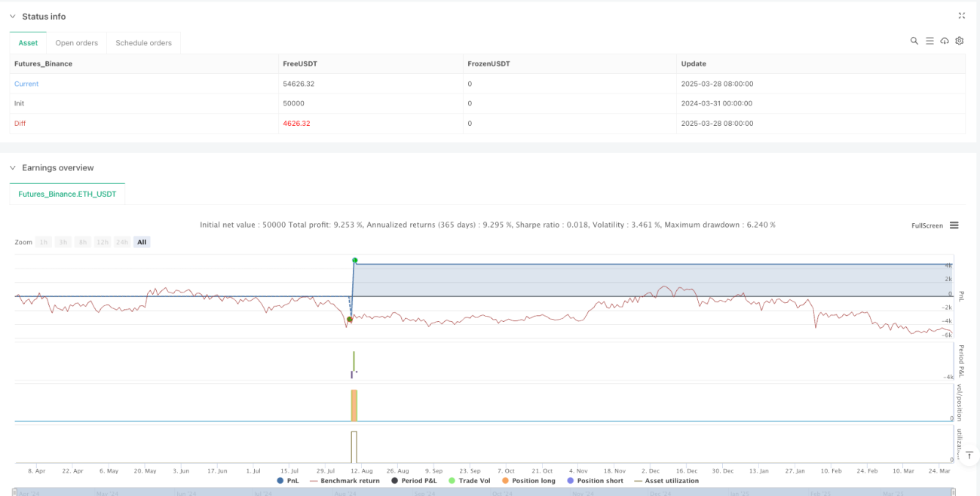Click the Futures_Binance.ETH_USDT tab
Viewport: 980px width, 496px height.
[67, 194]
